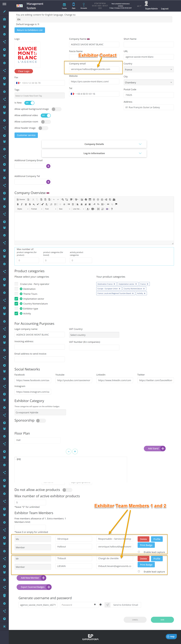
Task: Toggle Do not allow active products
Action: (x=67, y=490)
